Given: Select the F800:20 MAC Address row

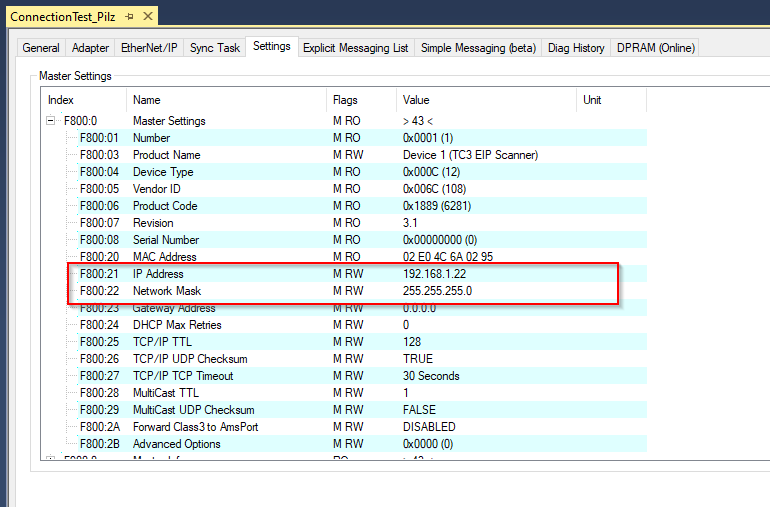Looking at the screenshot, I should pos(362,256).
